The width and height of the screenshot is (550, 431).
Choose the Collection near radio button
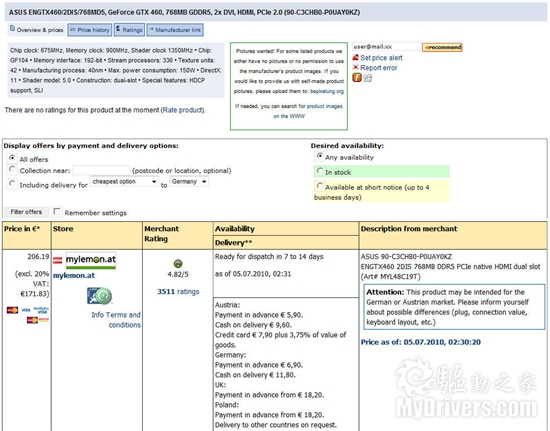(12, 169)
